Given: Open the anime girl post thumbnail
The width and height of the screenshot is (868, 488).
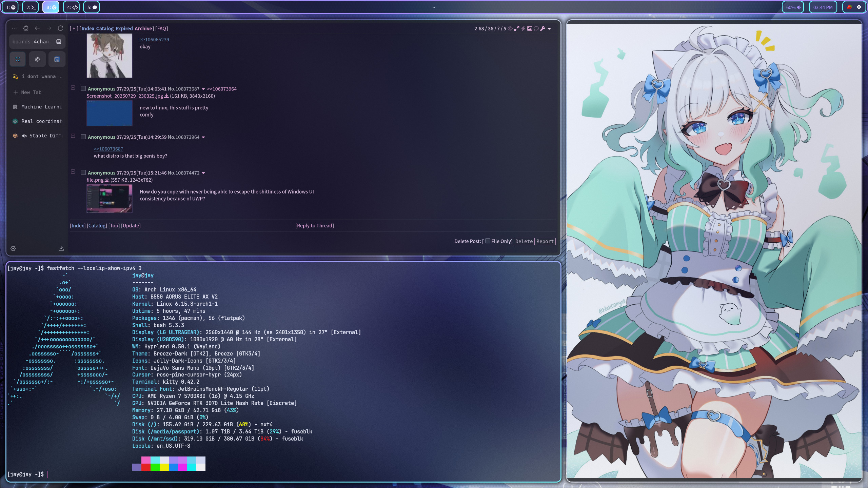Looking at the screenshot, I should (110, 56).
